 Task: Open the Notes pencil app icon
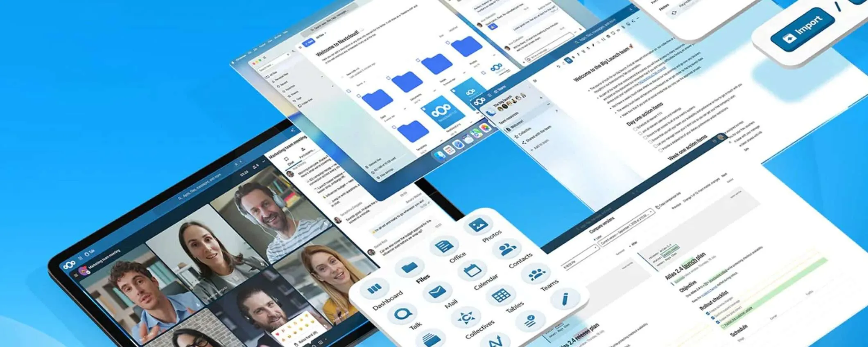point(565,298)
